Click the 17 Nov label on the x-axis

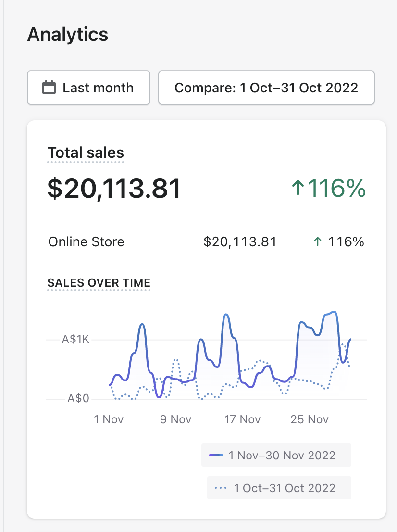tap(243, 419)
